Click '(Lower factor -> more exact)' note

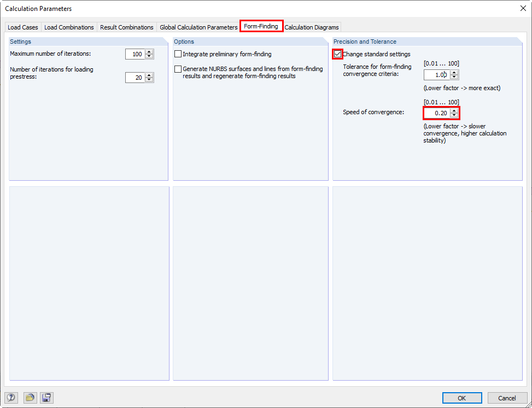coord(462,88)
